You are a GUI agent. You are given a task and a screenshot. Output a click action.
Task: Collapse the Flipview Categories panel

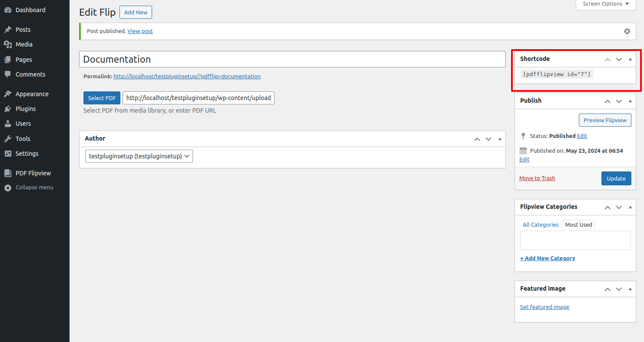[x=630, y=207]
